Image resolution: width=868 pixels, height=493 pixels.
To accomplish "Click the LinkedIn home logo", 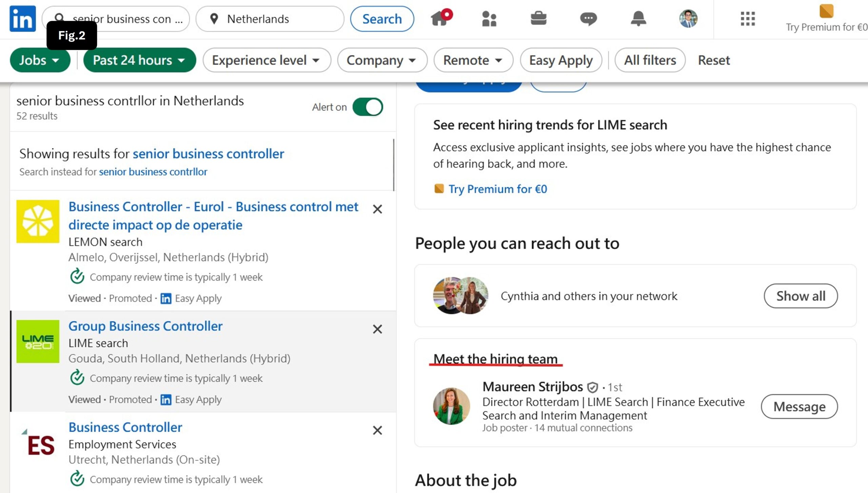I will 22,19.
